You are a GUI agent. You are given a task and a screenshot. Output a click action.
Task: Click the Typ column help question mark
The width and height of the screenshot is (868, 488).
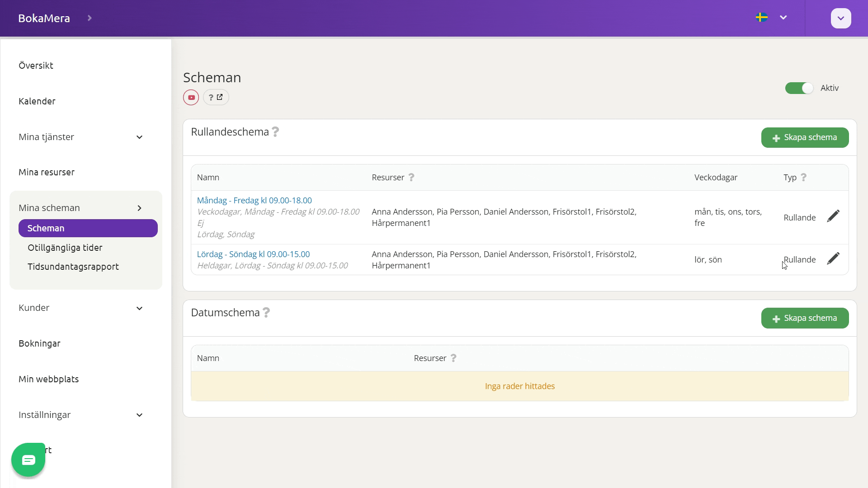(x=803, y=178)
